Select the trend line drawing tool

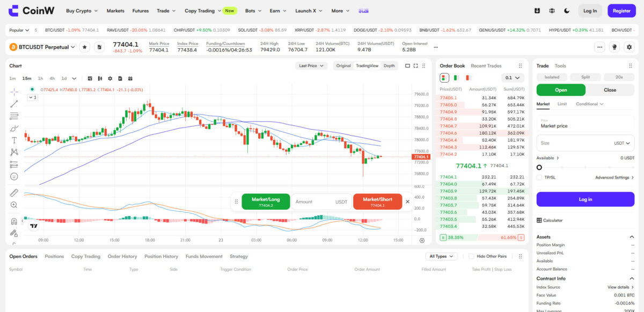[x=14, y=103]
